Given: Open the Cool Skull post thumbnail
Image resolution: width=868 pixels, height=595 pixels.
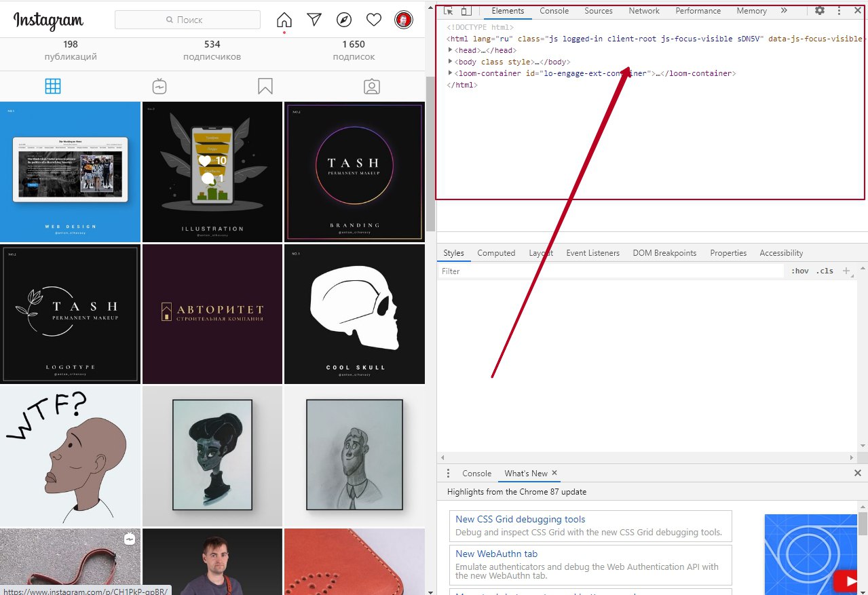Looking at the screenshot, I should [x=354, y=314].
